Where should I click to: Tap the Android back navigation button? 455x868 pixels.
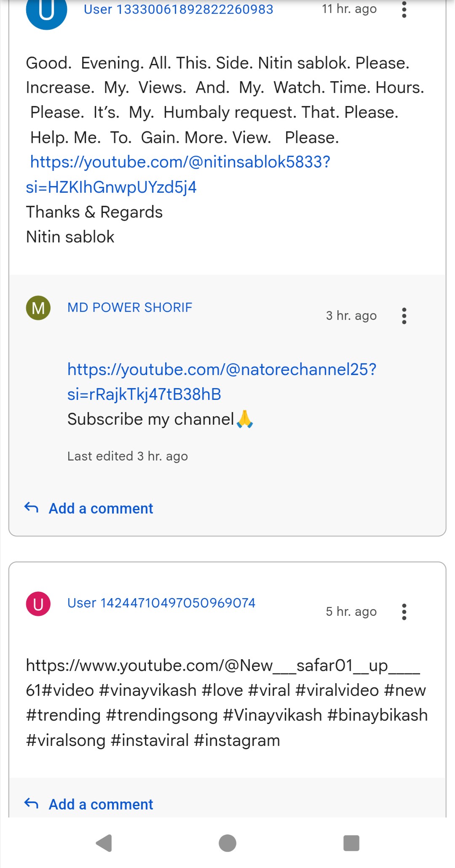[104, 843]
